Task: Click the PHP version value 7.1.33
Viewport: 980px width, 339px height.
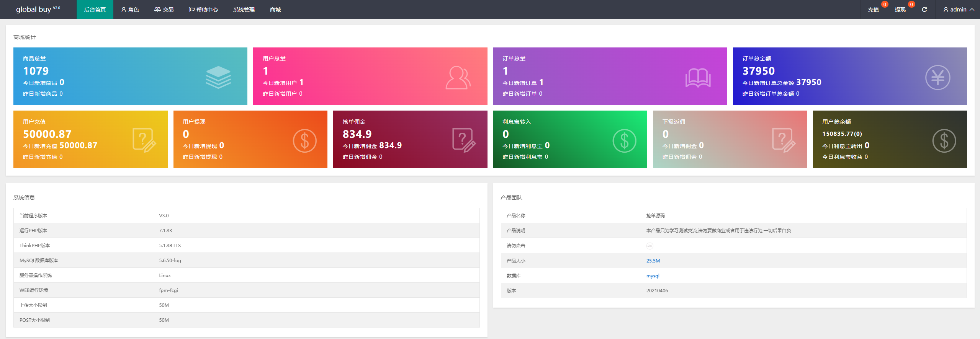Action: 165,231
